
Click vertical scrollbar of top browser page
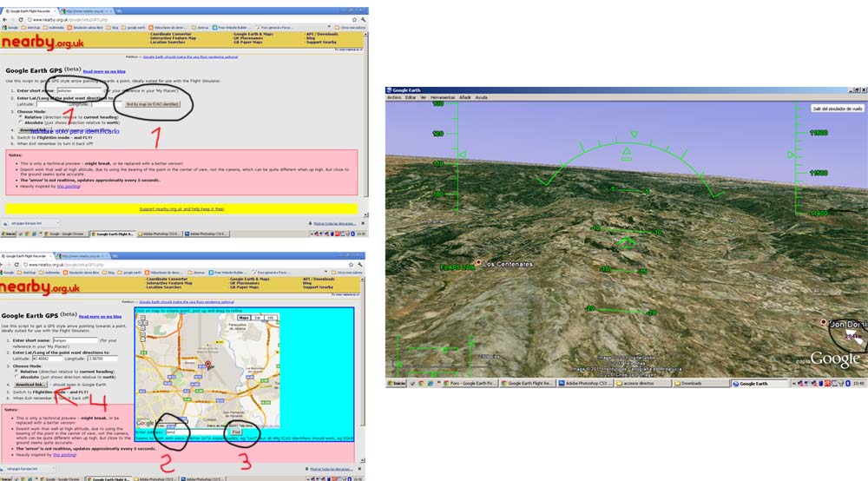coord(365,124)
